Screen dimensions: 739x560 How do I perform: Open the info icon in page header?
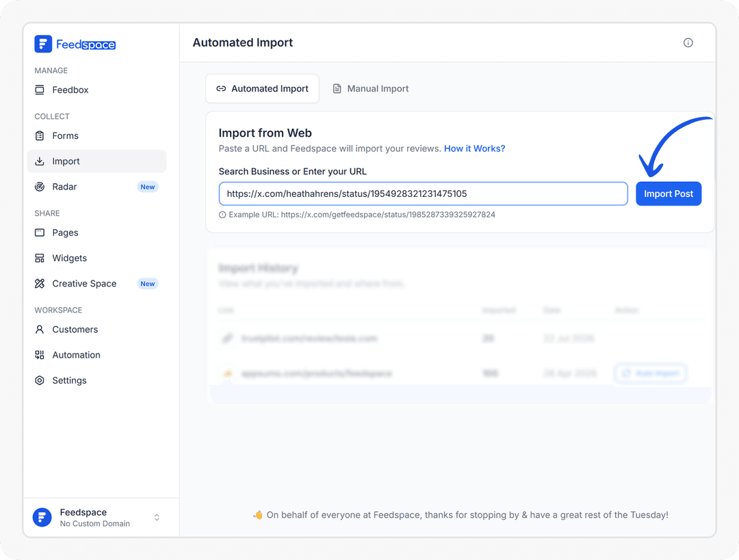coord(688,43)
